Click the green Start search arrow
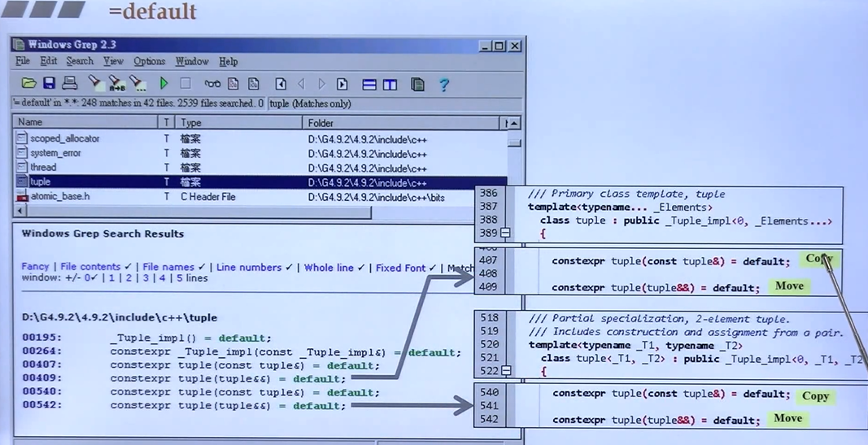The image size is (868, 445). [x=164, y=84]
